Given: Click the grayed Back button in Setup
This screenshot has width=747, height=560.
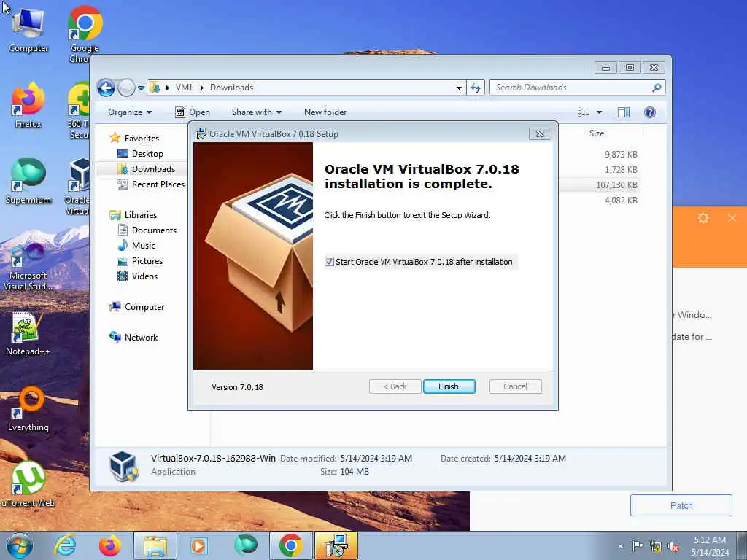Looking at the screenshot, I should click(x=395, y=386).
